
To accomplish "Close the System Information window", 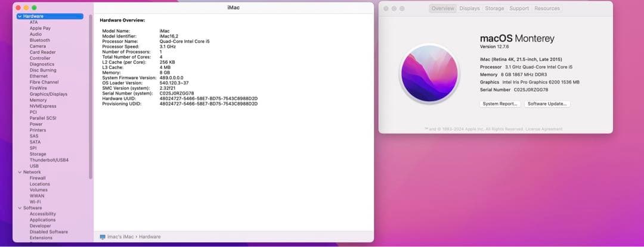I will 18,7.
